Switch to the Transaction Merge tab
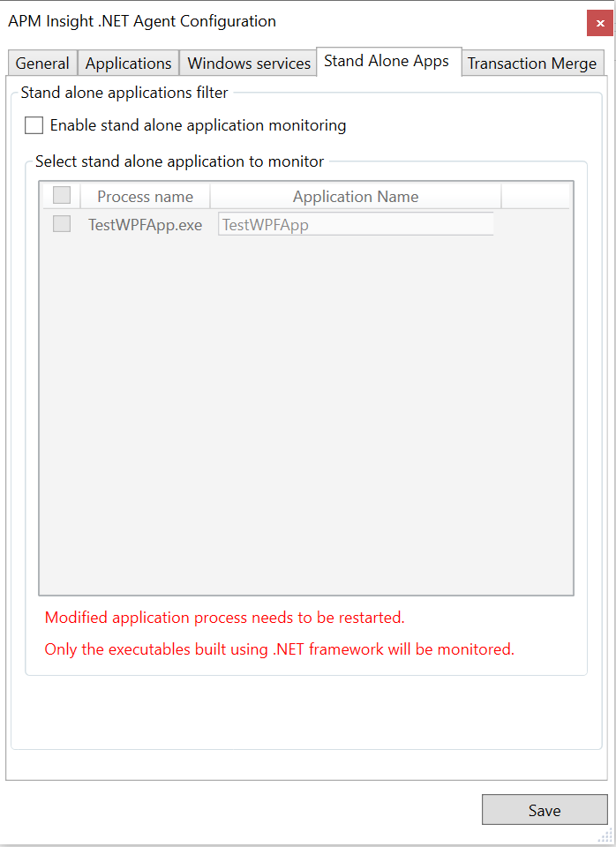The height and width of the screenshot is (847, 616). (532, 63)
